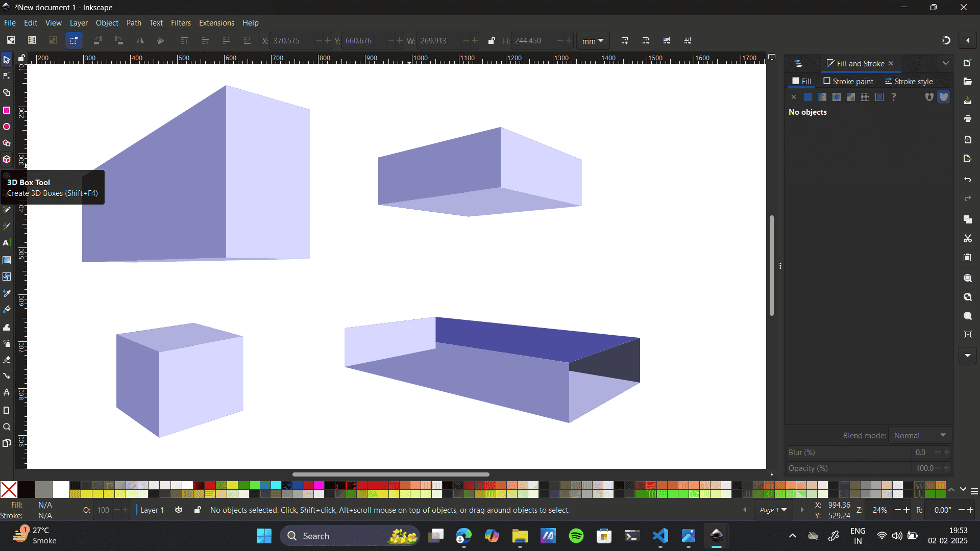This screenshot has height=551, width=980.
Task: Select the 3D Box tool
Action: pyautogui.click(x=7, y=160)
